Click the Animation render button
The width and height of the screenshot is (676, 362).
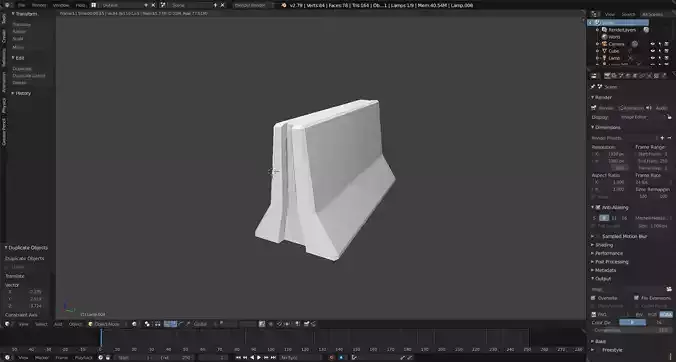(x=631, y=108)
